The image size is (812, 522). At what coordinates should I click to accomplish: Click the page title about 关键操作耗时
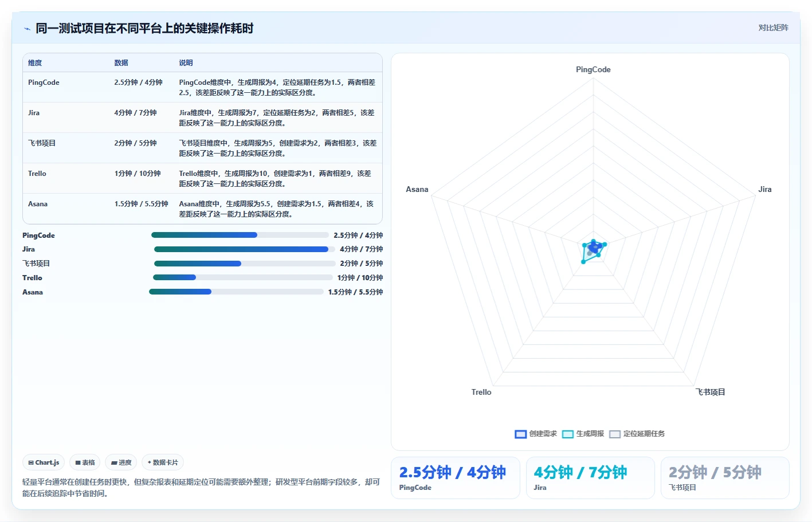point(144,28)
